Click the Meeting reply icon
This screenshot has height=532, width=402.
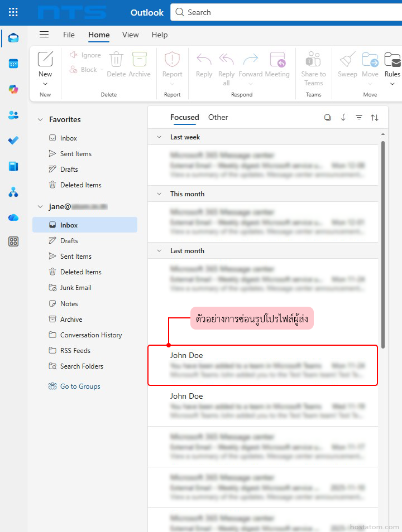click(x=277, y=59)
